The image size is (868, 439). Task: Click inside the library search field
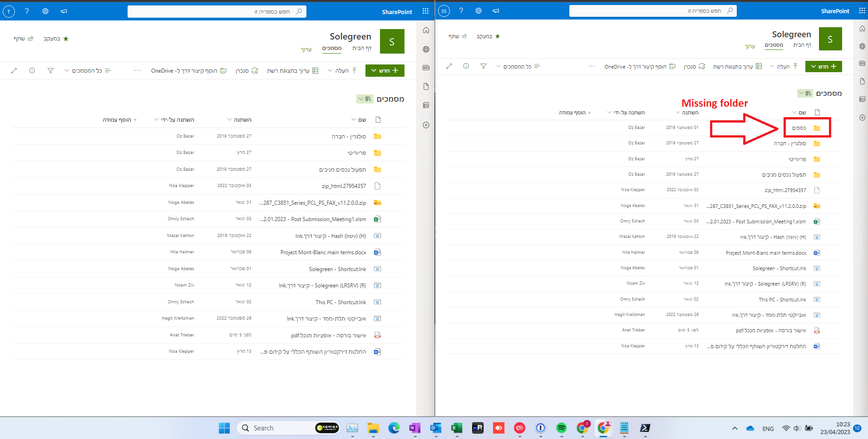click(217, 11)
